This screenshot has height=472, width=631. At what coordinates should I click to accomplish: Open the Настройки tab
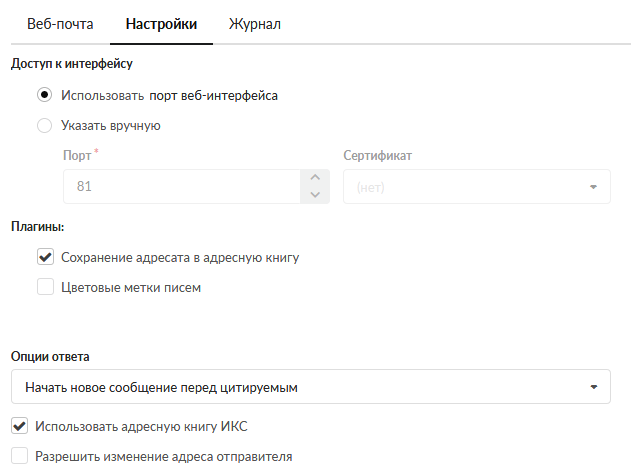click(161, 24)
